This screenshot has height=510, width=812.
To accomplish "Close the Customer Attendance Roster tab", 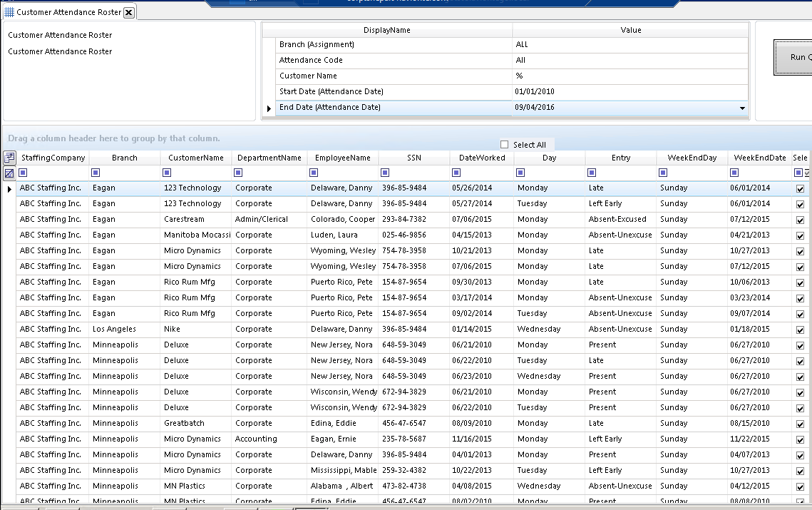I will (x=129, y=12).
